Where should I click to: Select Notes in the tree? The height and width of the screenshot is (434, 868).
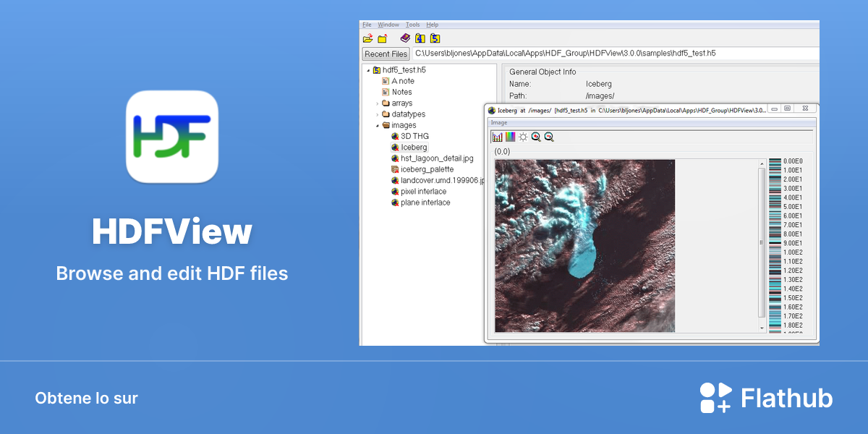[x=402, y=92]
